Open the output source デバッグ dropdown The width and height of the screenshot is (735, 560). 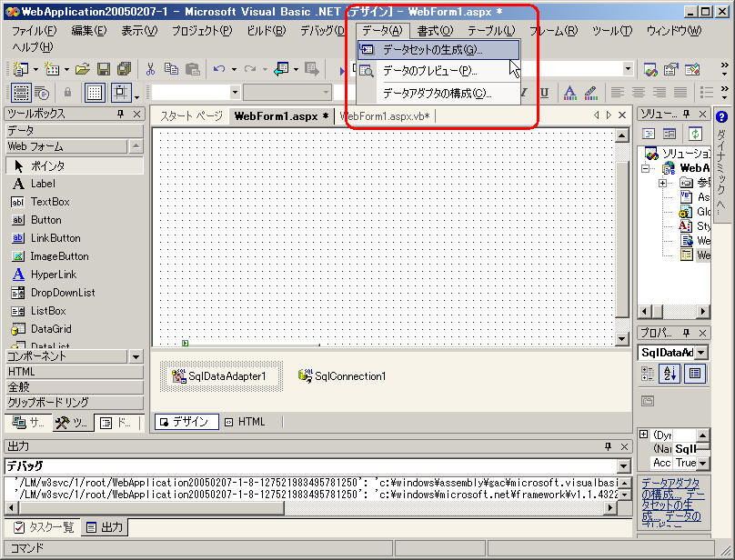622,466
